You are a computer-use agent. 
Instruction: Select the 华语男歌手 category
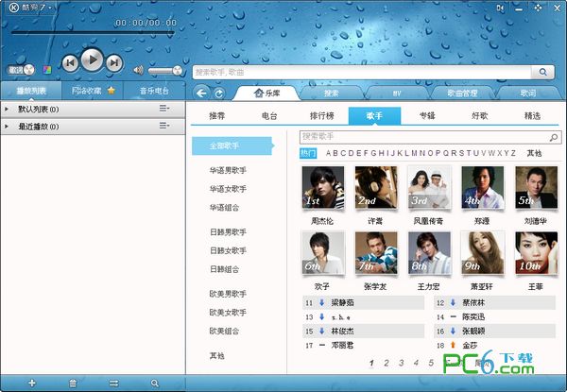(228, 170)
